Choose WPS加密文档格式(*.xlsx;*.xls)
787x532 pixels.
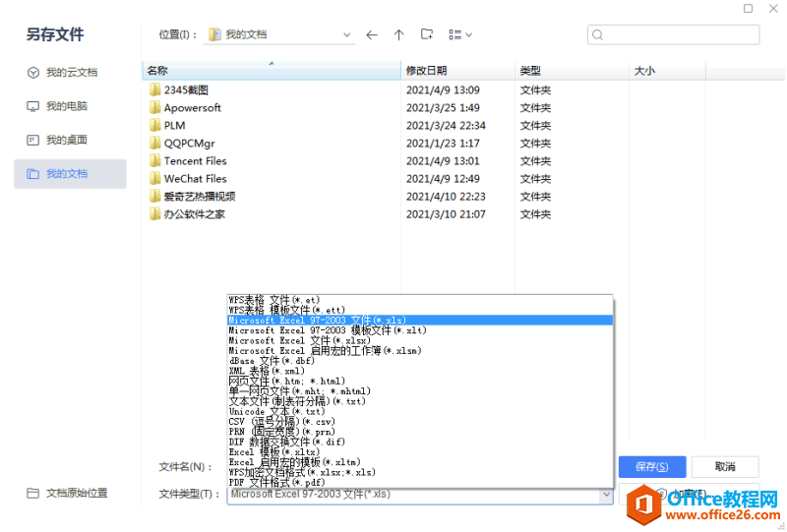point(420,472)
